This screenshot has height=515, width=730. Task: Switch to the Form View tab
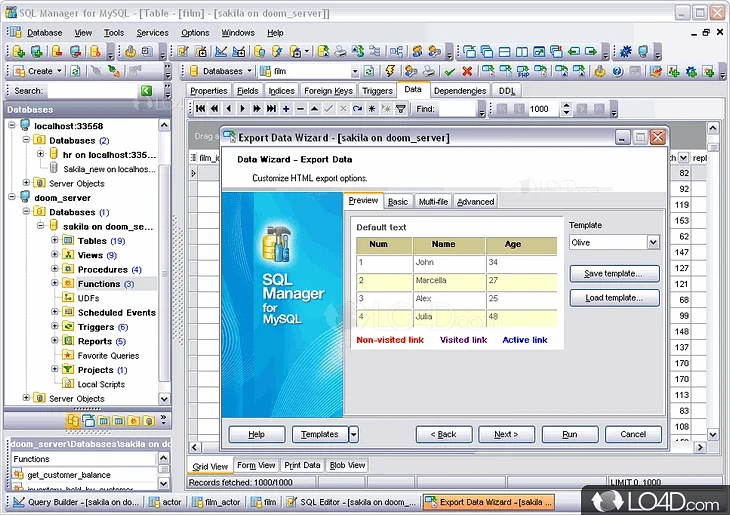256,465
